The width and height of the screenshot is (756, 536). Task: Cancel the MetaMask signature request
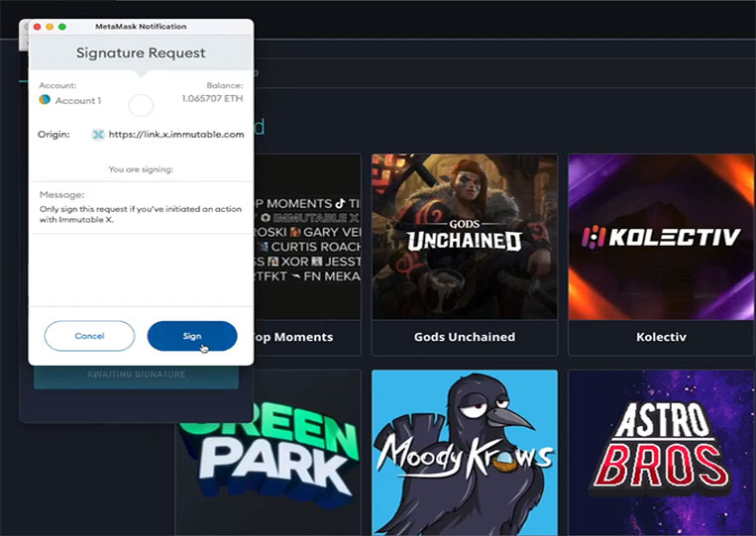click(x=90, y=336)
